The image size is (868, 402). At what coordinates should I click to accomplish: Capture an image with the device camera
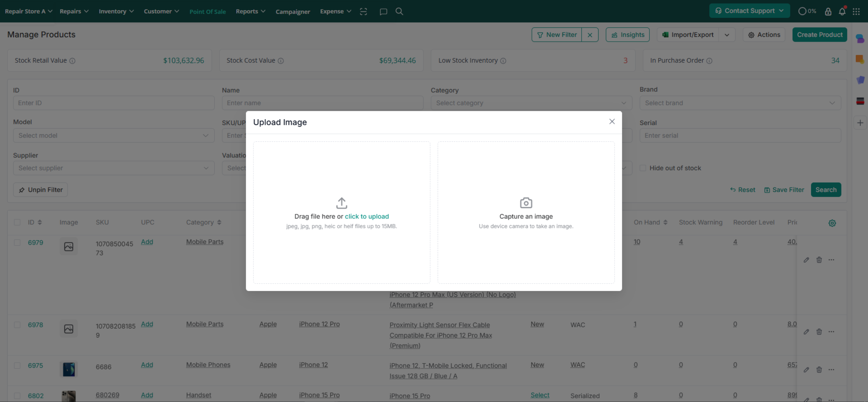click(x=526, y=212)
